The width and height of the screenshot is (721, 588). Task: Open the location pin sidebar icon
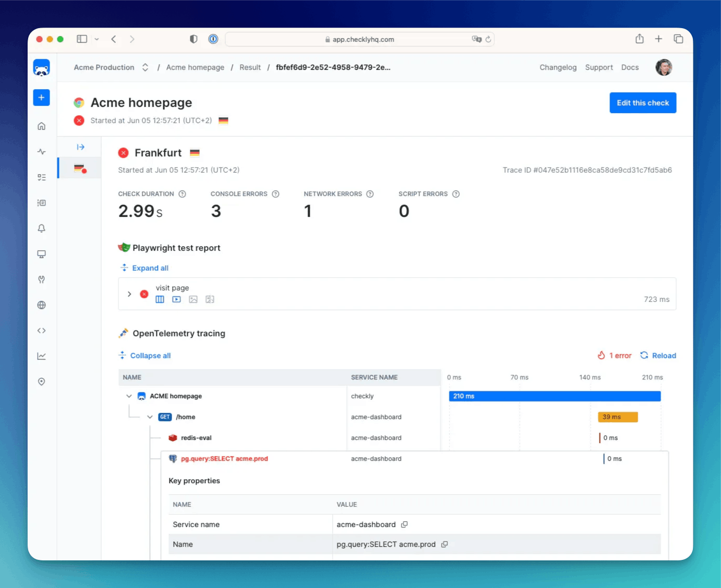42,382
